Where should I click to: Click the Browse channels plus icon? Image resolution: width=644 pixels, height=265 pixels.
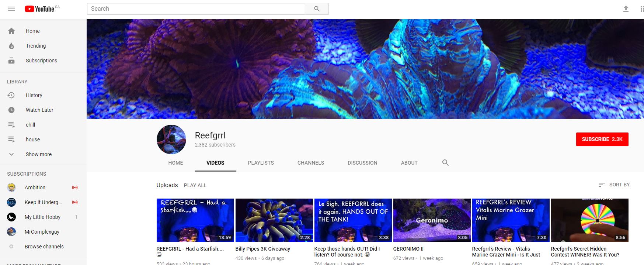[x=11, y=247]
